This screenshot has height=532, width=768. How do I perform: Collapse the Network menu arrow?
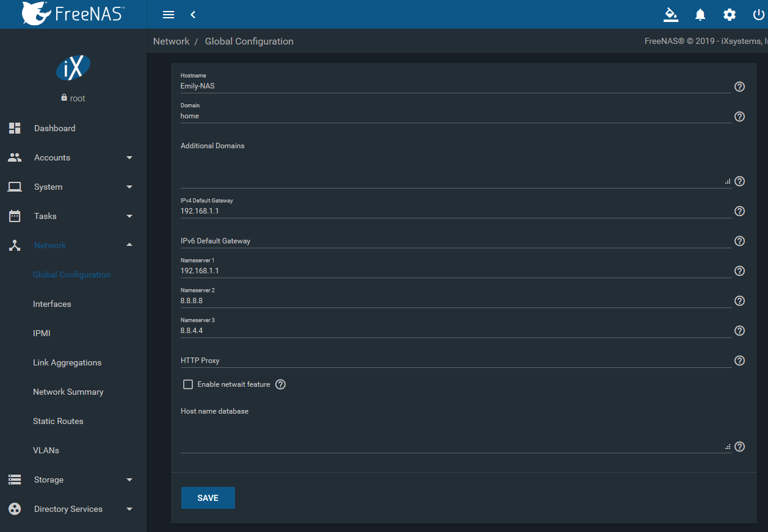pos(129,245)
